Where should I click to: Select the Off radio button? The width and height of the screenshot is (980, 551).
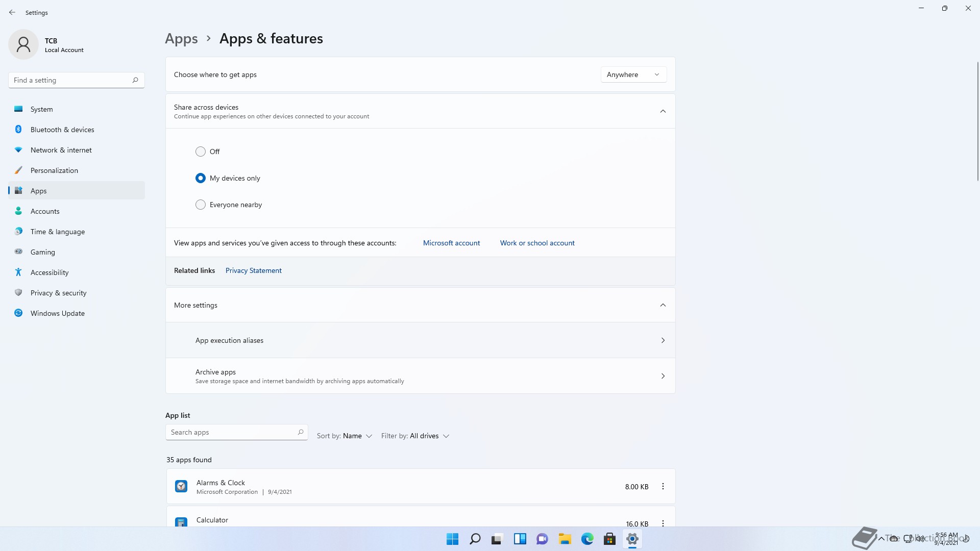click(x=201, y=152)
